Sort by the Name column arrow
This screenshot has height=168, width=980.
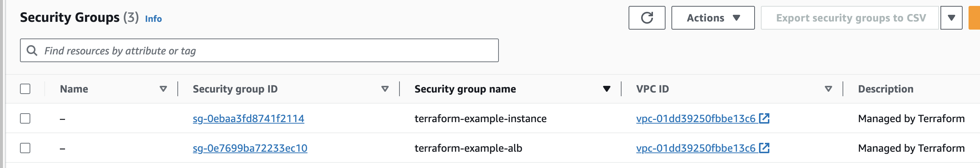[163, 89]
